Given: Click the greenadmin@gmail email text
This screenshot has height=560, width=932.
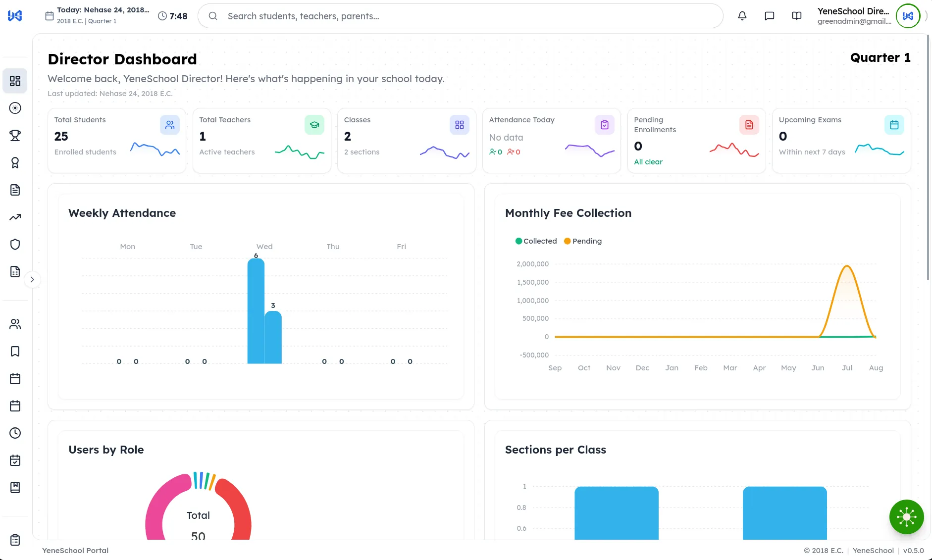Looking at the screenshot, I should (x=854, y=21).
